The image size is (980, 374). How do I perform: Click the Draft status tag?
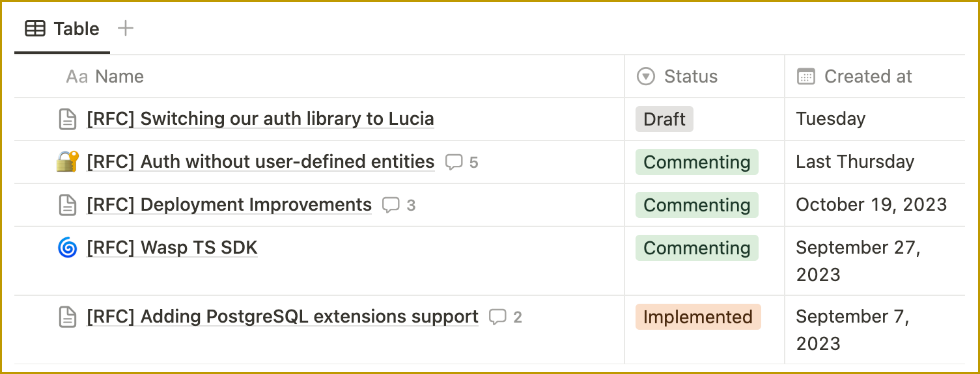pos(664,119)
